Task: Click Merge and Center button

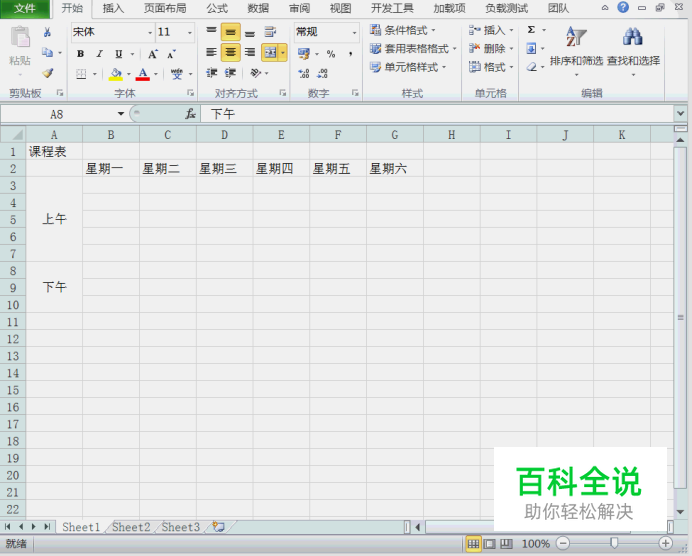Action: click(270, 53)
